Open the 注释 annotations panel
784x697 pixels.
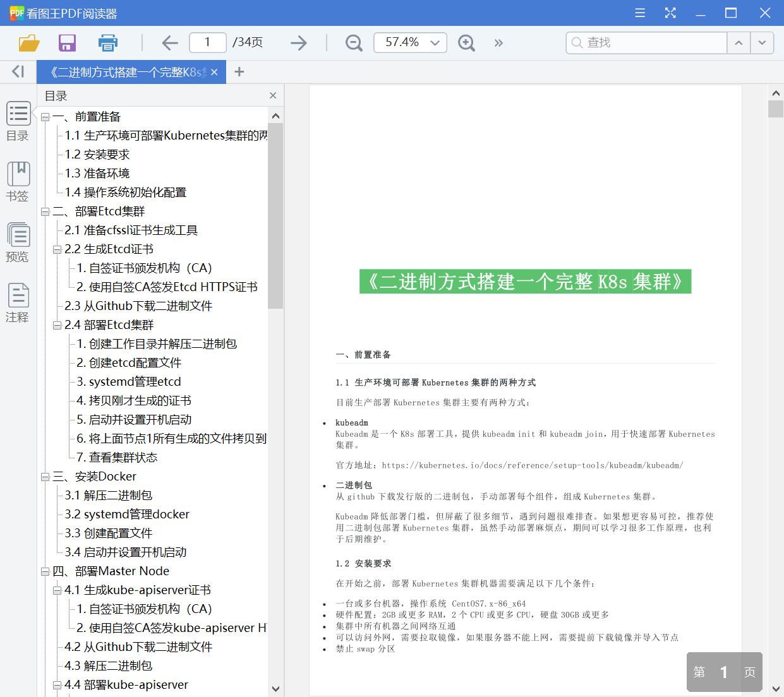[18, 303]
